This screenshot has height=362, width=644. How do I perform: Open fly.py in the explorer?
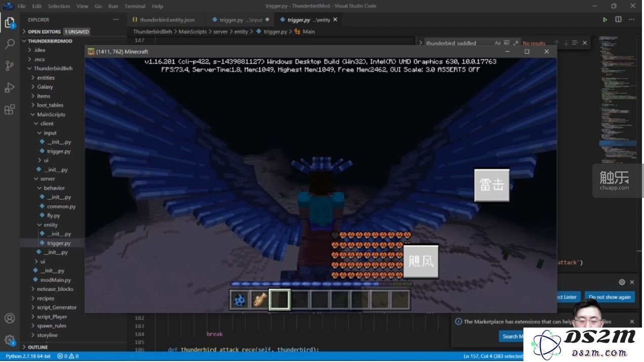[x=53, y=216]
